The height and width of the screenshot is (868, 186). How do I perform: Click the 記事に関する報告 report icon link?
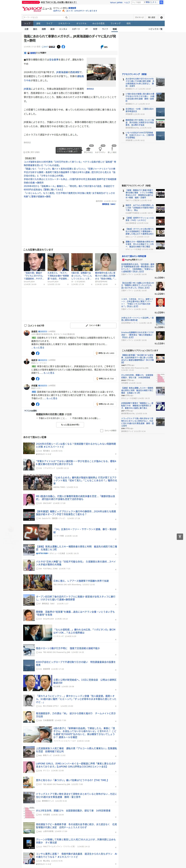click(32, 152)
